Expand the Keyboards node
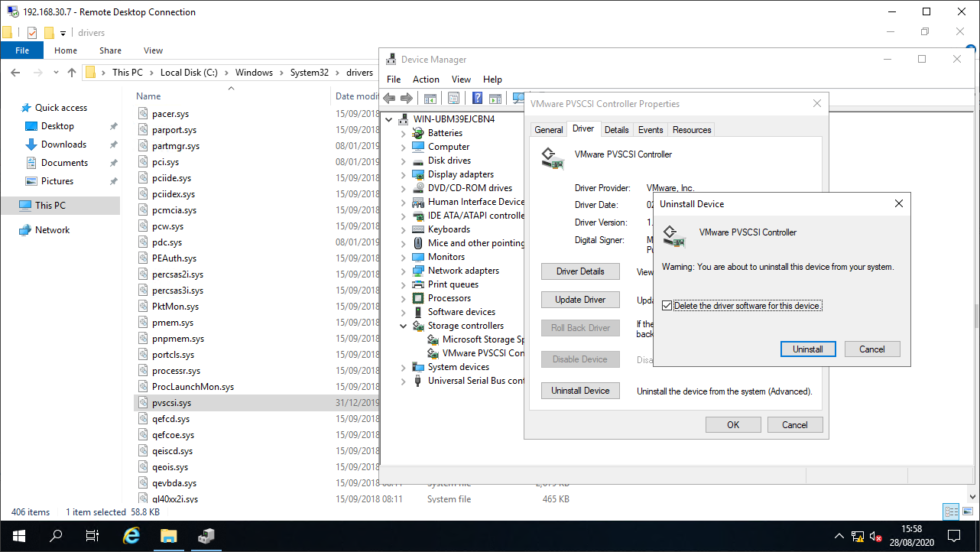The height and width of the screenshot is (552, 980). pyautogui.click(x=403, y=229)
